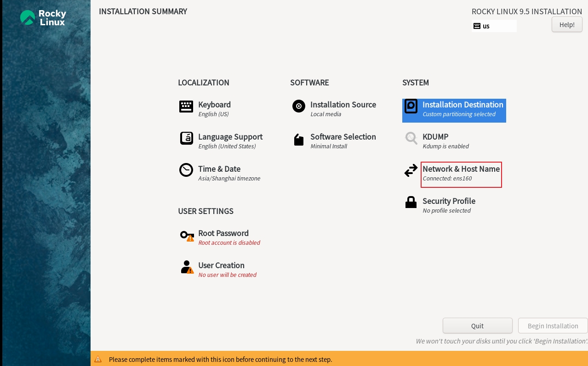Open Keyboard settings label
This screenshot has height=366, width=588.
click(214, 105)
